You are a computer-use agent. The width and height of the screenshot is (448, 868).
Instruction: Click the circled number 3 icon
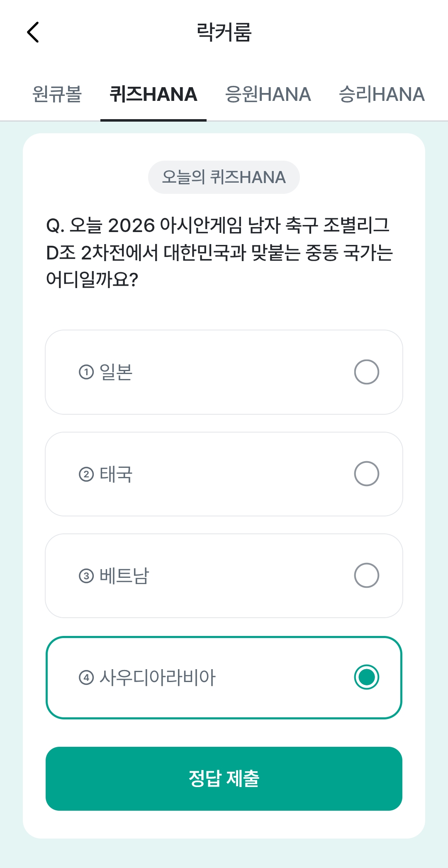[86, 576]
